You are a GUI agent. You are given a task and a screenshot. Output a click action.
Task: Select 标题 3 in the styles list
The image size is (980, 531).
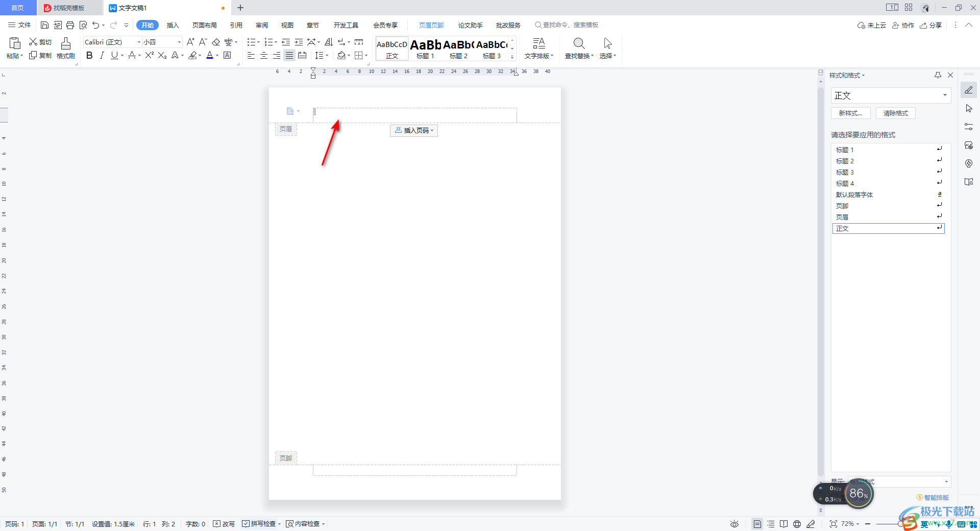(x=889, y=172)
